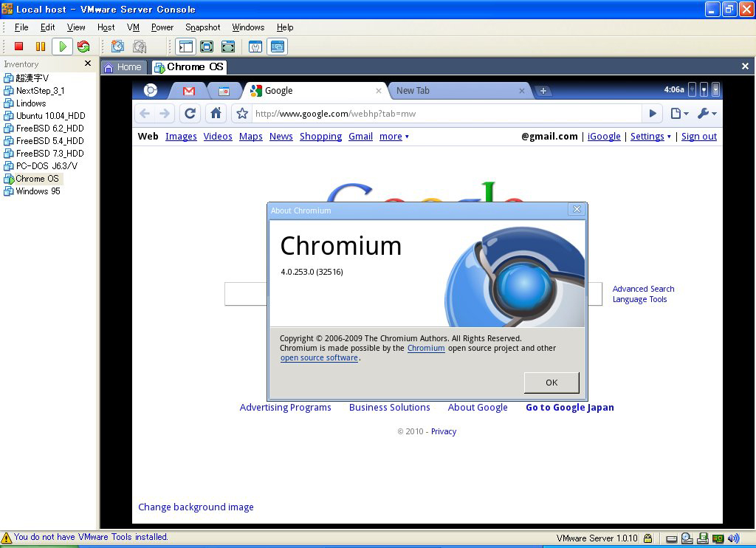Show the VM console view icon
Screen dimensions: 756x548
tap(278, 47)
